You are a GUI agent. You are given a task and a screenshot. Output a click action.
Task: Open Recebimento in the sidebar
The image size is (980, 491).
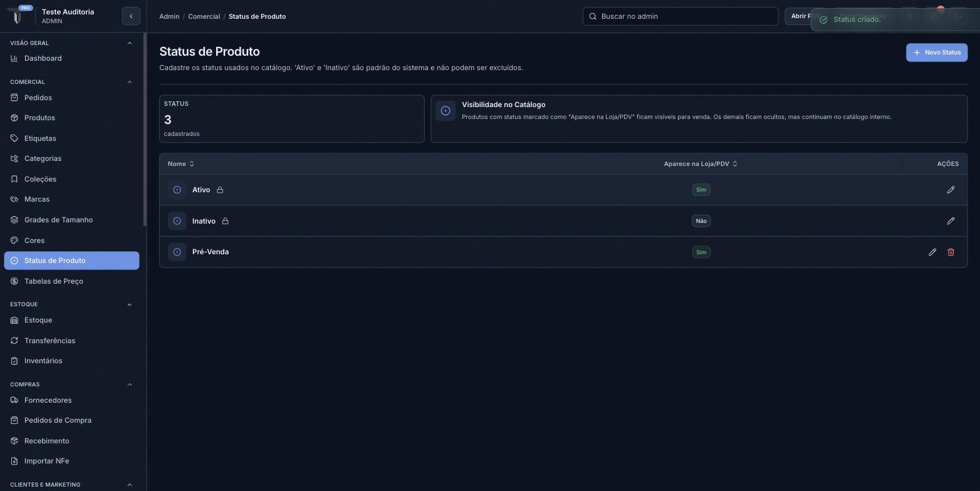coord(71,441)
